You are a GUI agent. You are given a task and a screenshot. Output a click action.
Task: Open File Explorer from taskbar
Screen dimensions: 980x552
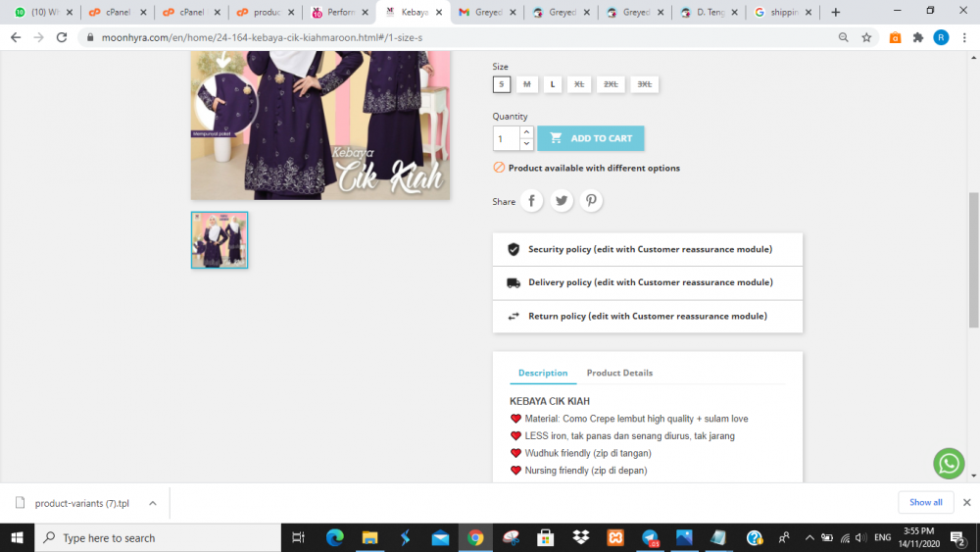coord(370,537)
